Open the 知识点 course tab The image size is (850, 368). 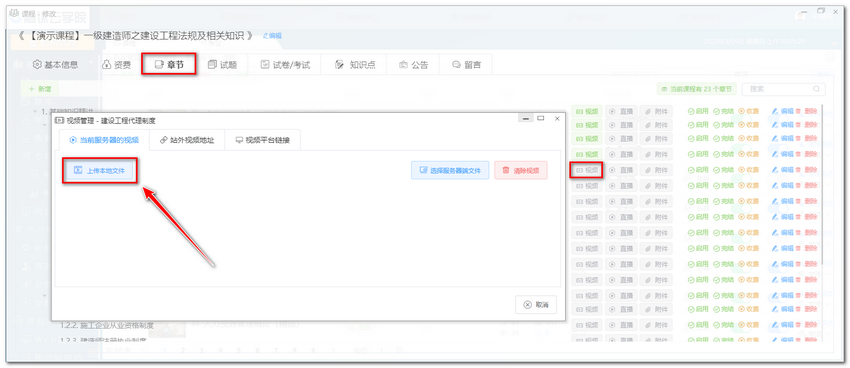coord(356,64)
